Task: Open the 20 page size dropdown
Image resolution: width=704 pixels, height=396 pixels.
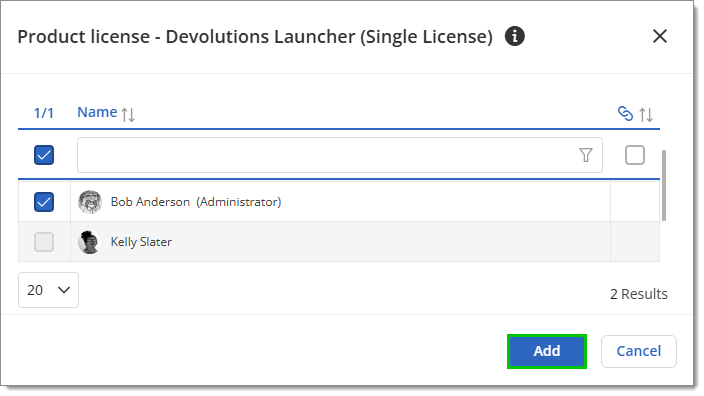Action: (48, 290)
